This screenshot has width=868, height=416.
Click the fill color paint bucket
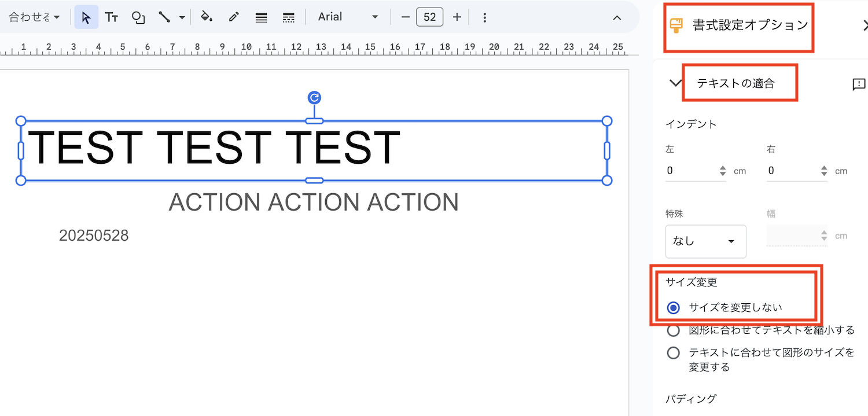point(206,17)
